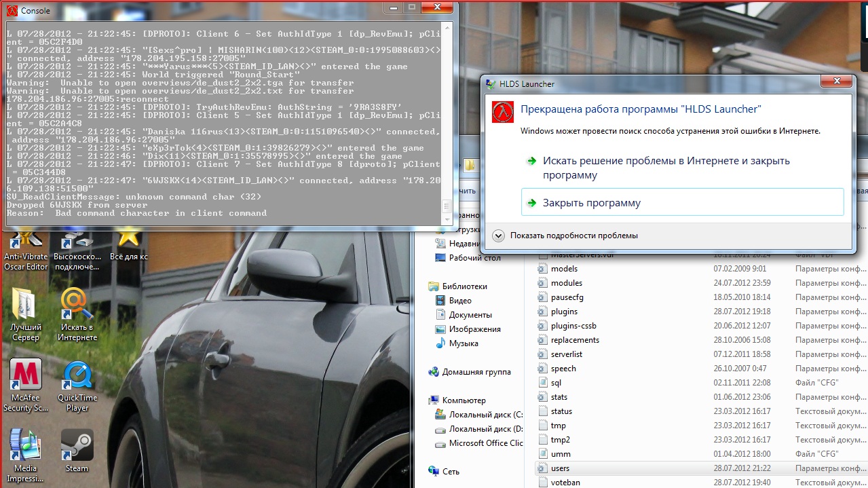This screenshot has width=868, height=488.
Task: Open Видео library in the navigation pane
Action: pyautogui.click(x=460, y=301)
